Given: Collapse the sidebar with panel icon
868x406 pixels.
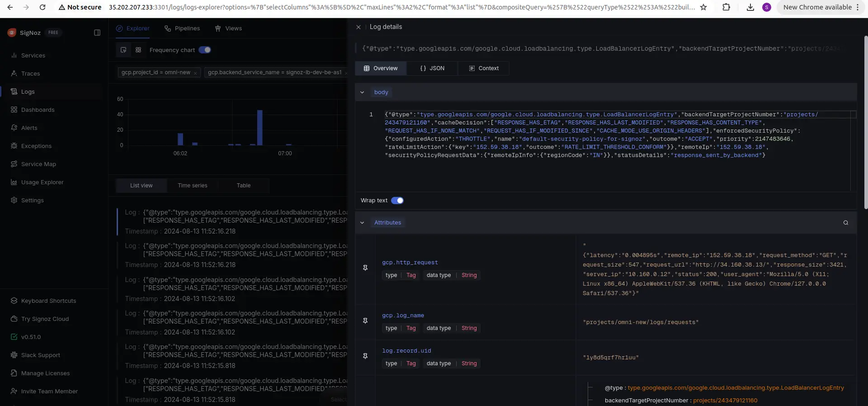Looking at the screenshot, I should coord(97,33).
